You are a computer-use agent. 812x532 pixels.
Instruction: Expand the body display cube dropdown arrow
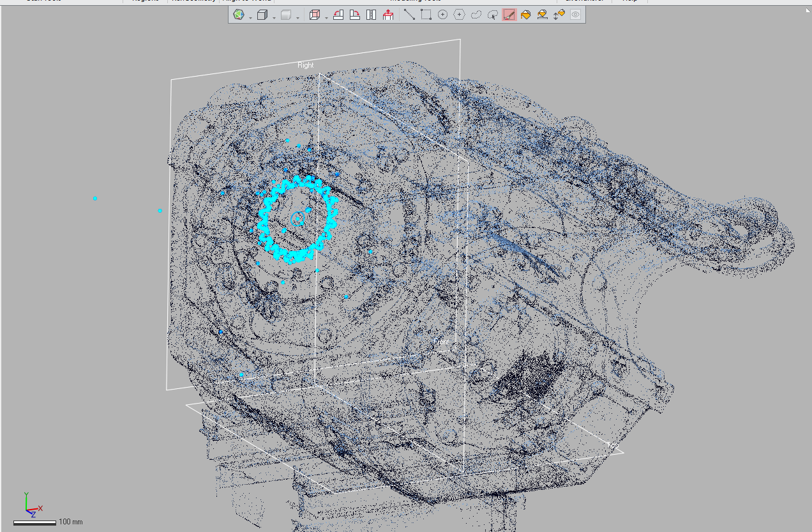pyautogui.click(x=274, y=17)
